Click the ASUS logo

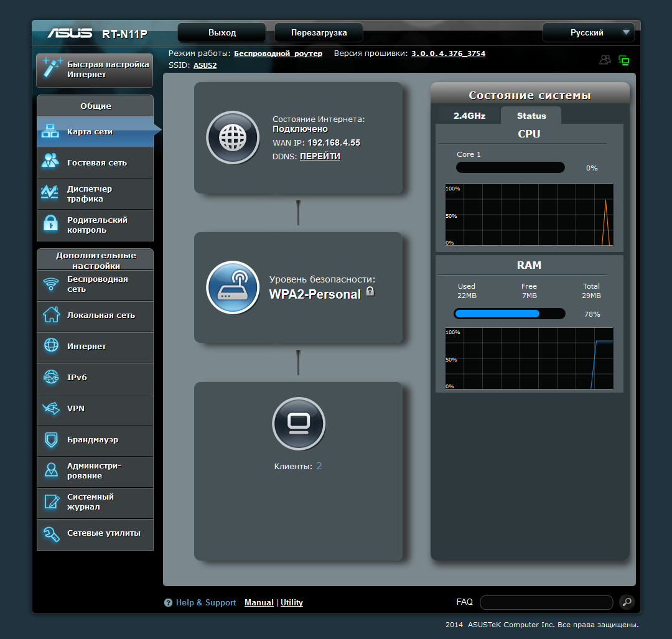coord(70,33)
